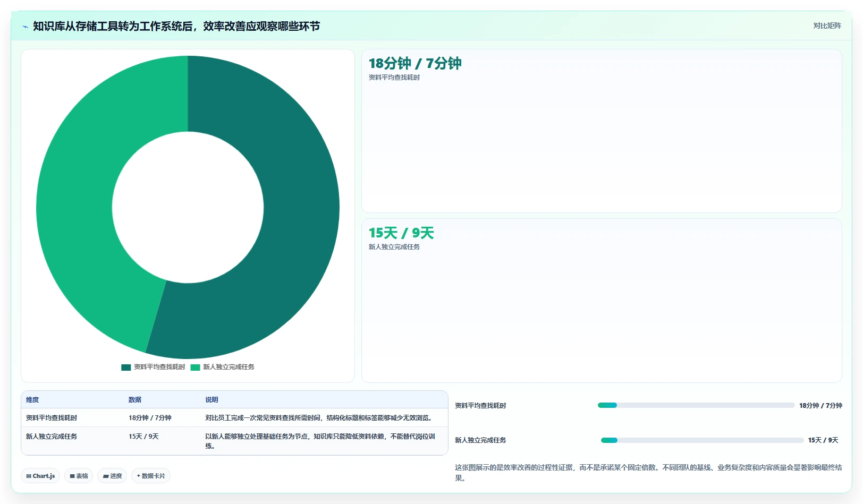This screenshot has height=504, width=863.
Task: Click the footnote starting 这张图展示的是效率改善
Action: coord(648,473)
